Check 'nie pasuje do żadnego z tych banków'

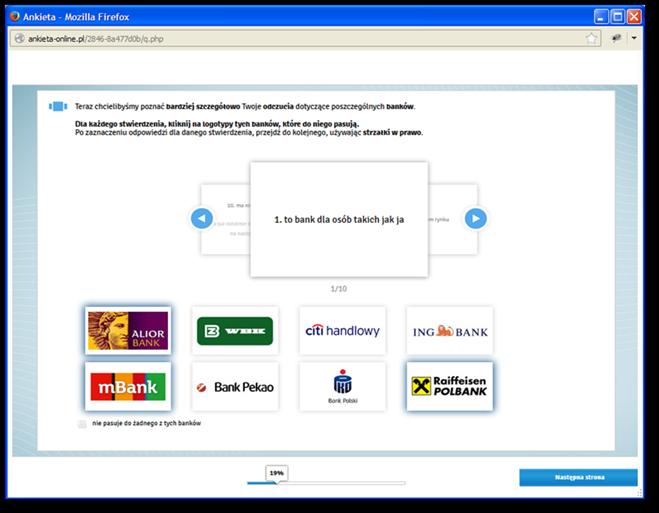(x=82, y=424)
